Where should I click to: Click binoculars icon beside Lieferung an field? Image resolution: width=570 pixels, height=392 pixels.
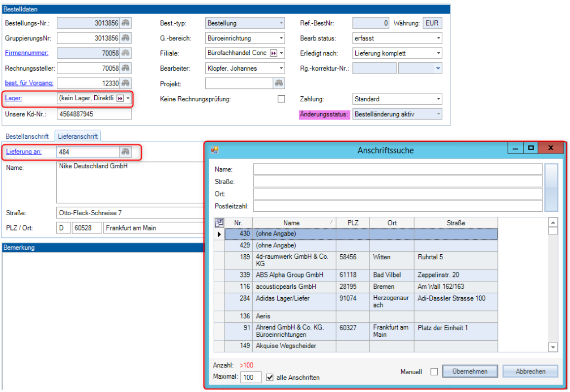[x=126, y=152]
